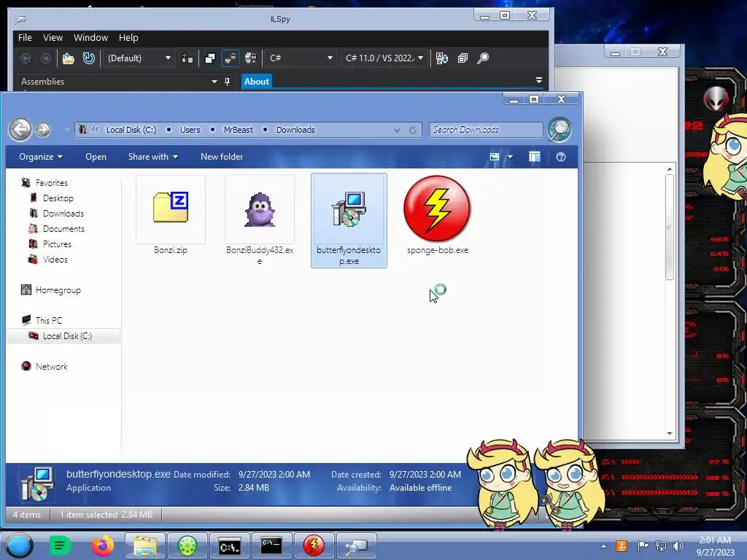Open the Help menu in ILSpy
This screenshot has width=747, height=560.
pos(128,38)
